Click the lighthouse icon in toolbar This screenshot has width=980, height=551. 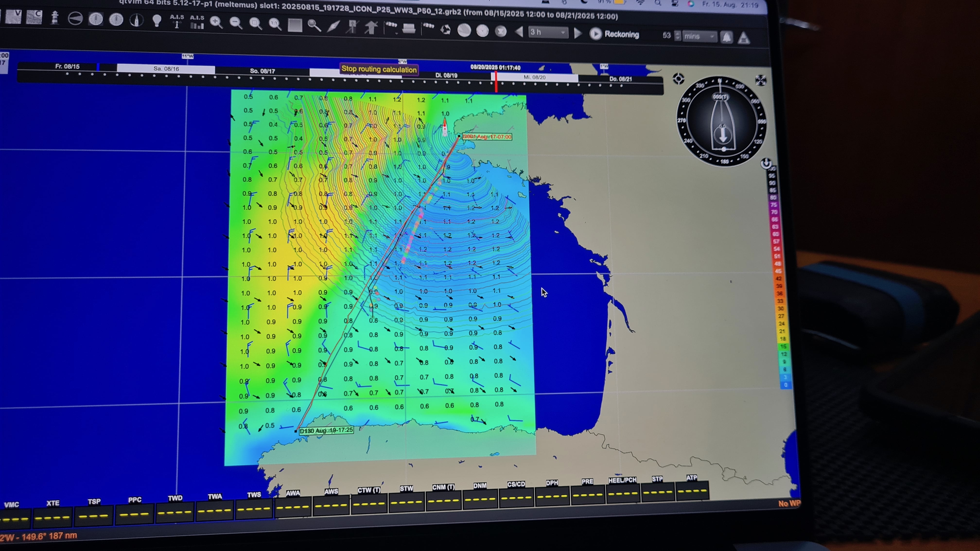pos(55,18)
